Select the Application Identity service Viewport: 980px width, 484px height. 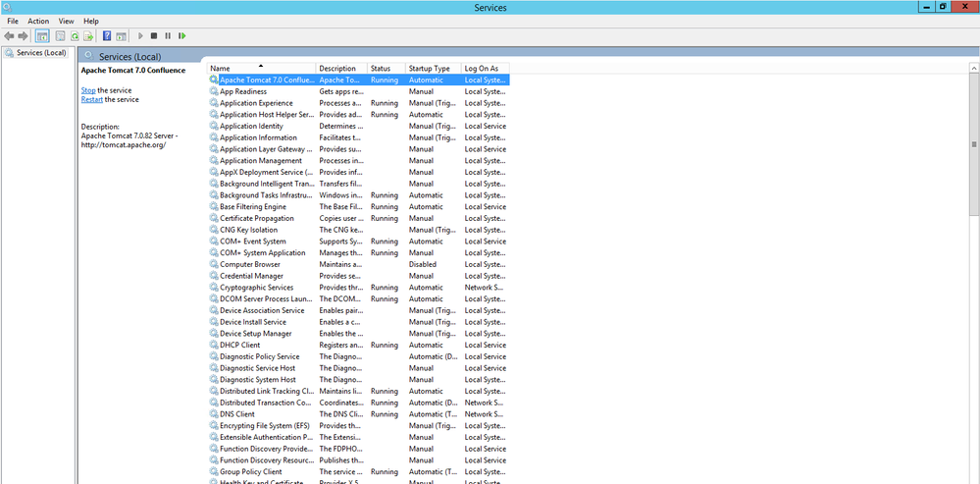[x=251, y=127]
